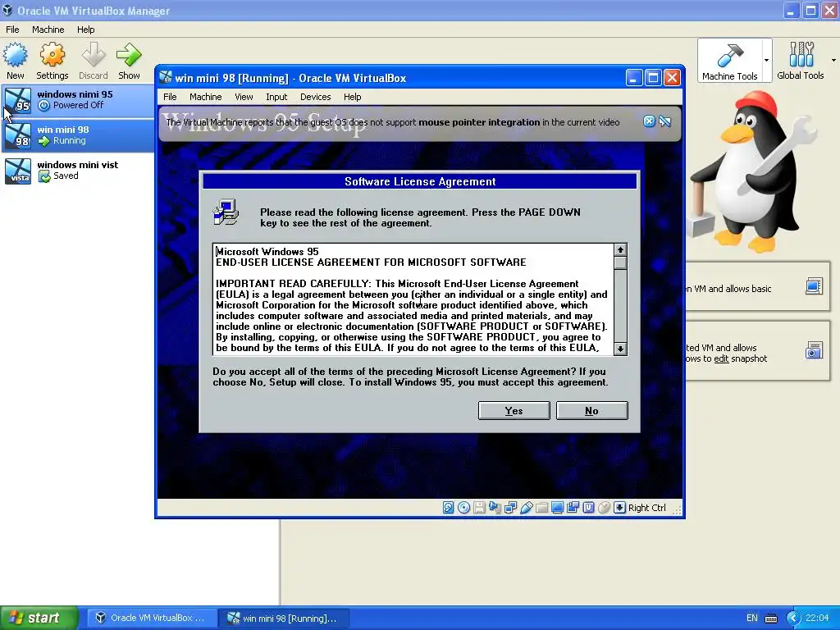Click keyboard capture arrow icon near Right Ctrl
The image size is (840, 630).
pos(619,507)
